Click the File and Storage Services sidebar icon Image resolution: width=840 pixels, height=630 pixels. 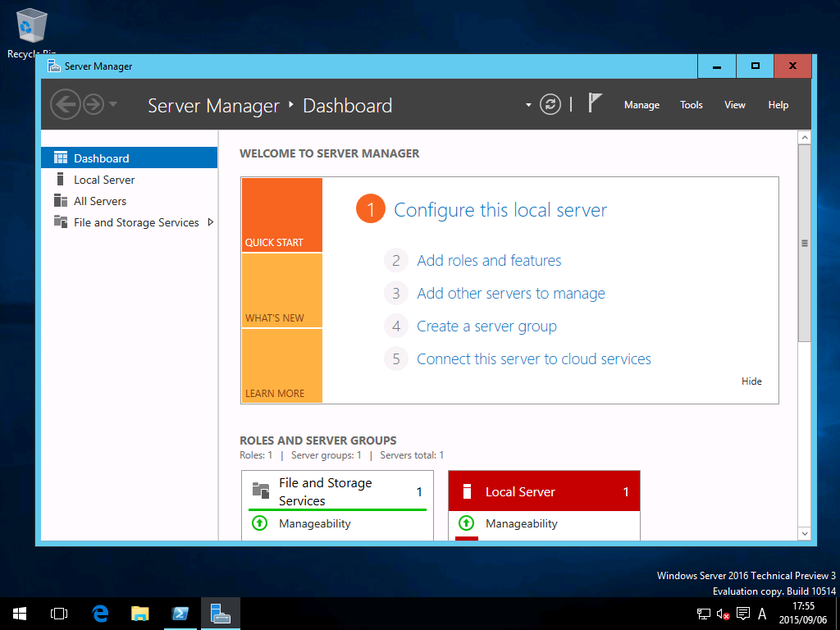point(61,221)
